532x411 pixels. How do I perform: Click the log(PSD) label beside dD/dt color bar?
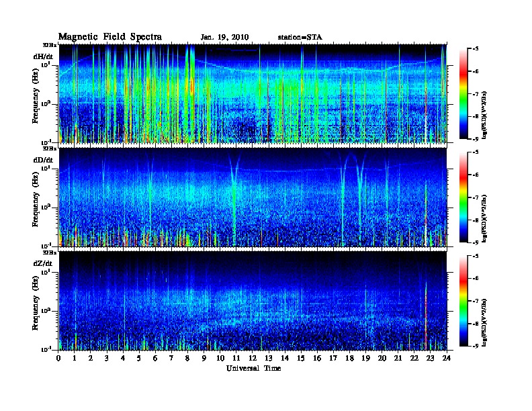click(484, 218)
